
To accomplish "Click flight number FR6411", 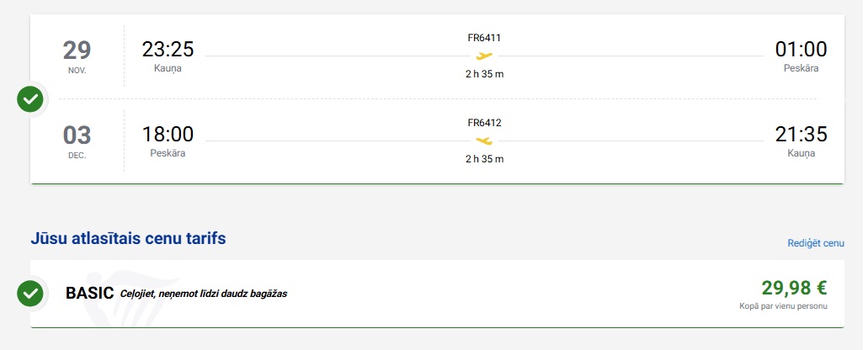I will [x=484, y=38].
